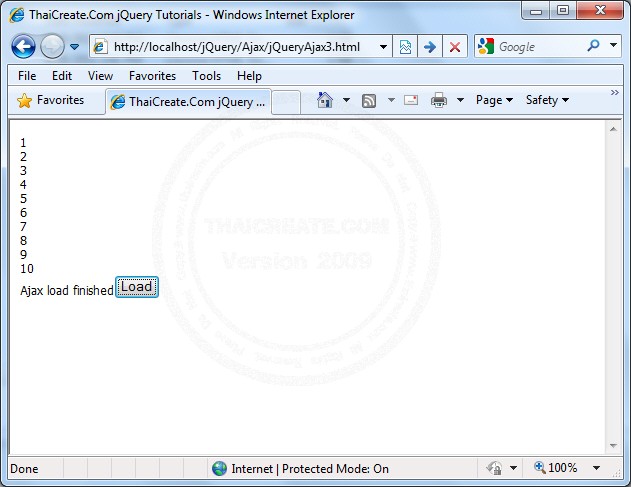631x487 pixels.
Task: Go back with the Back arrow button
Action: tap(23, 47)
